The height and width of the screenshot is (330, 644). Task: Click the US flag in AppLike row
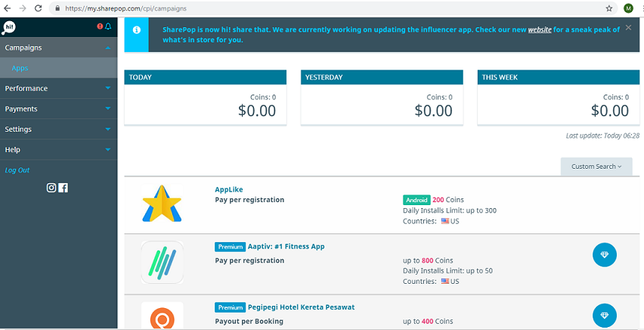click(x=444, y=221)
